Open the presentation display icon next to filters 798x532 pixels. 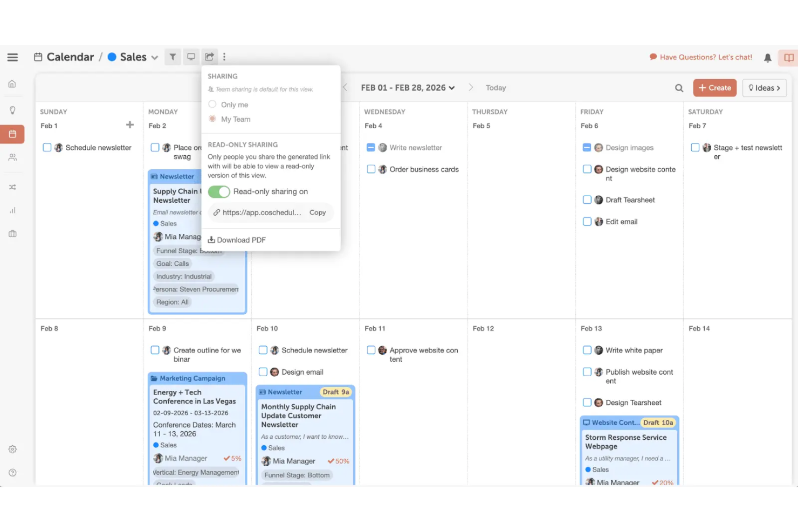[191, 57]
